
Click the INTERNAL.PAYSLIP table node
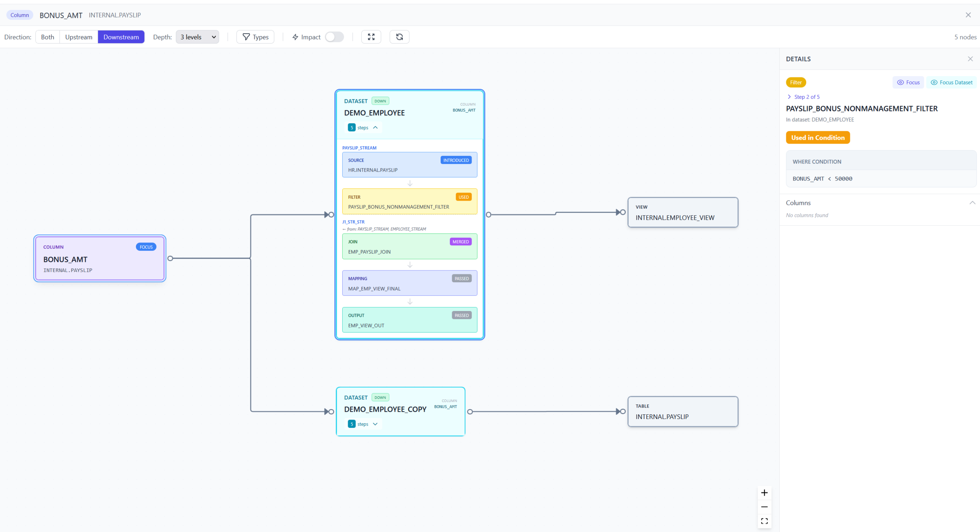coord(683,411)
